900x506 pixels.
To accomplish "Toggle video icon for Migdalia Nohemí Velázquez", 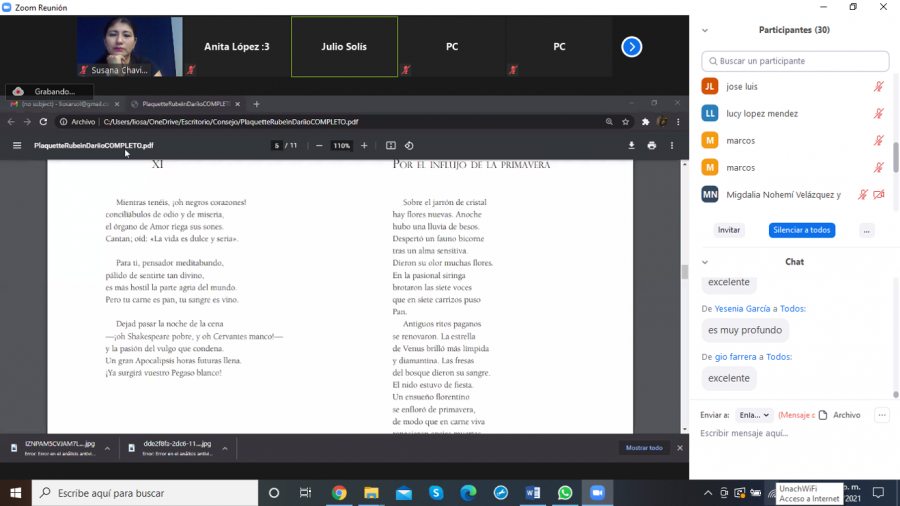I will point(879,194).
